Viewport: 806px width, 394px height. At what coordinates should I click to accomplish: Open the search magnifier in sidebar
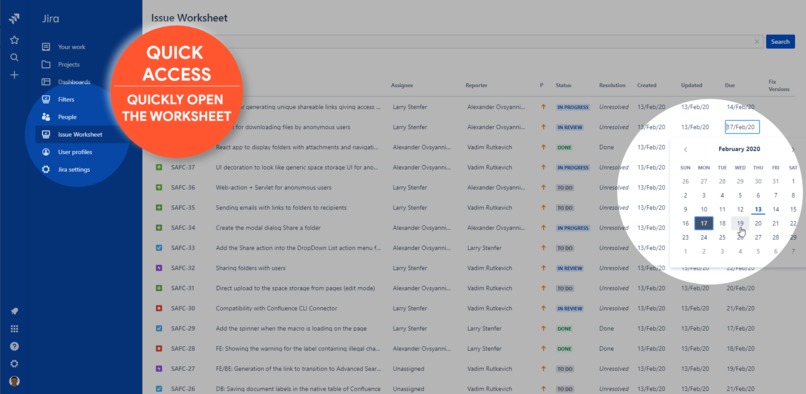point(14,58)
